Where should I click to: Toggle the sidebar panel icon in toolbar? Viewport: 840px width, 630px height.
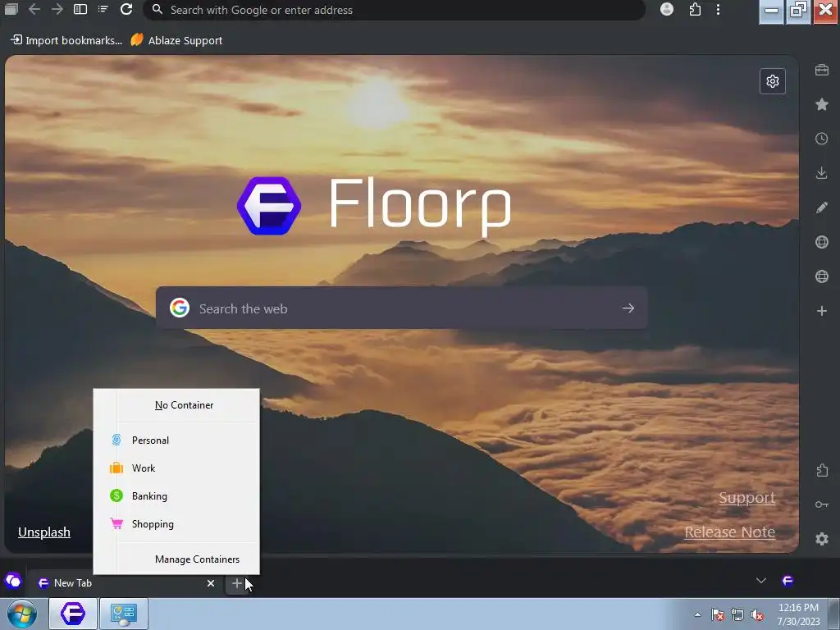80,9
